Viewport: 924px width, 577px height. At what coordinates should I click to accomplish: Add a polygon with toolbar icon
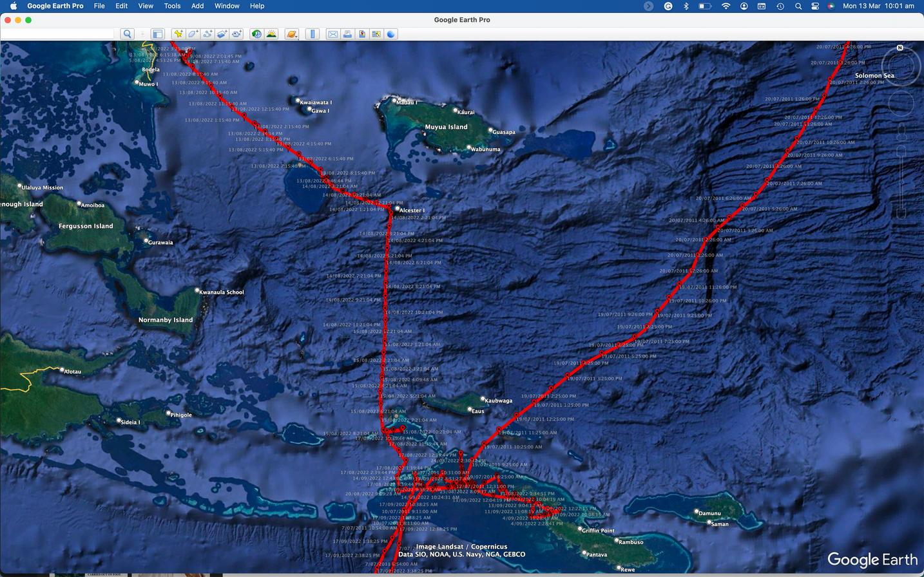(x=193, y=34)
